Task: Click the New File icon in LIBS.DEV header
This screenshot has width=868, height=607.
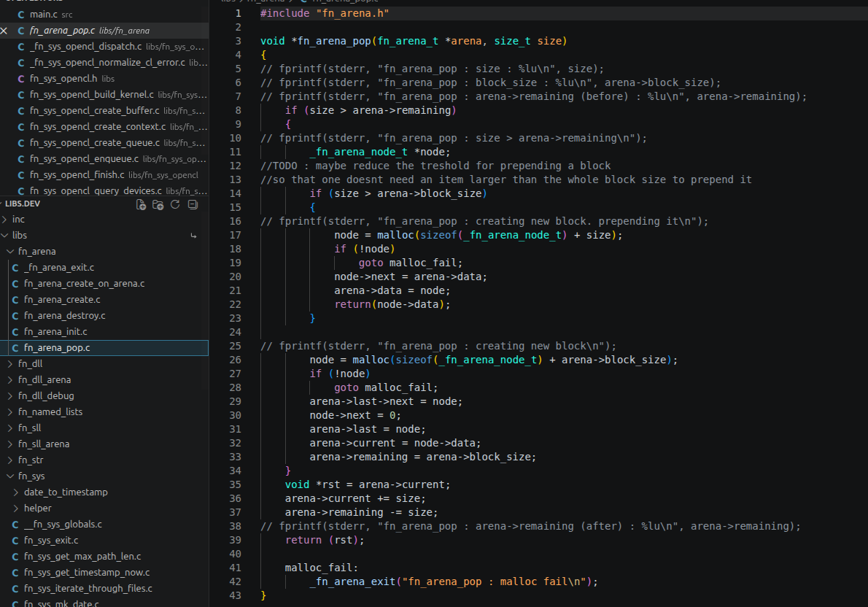Action: point(142,205)
